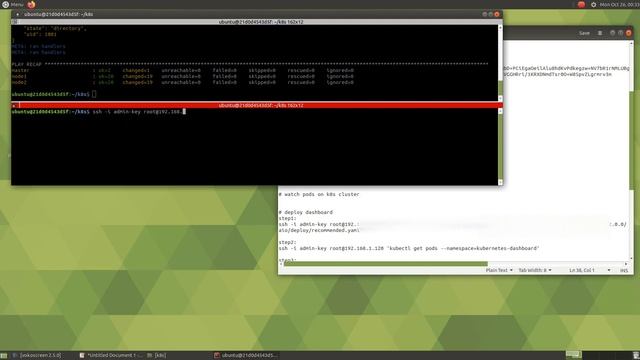Click the 'step2:' line in the editor
Image resolution: width=640 pixels, height=360 pixels.
point(287,242)
